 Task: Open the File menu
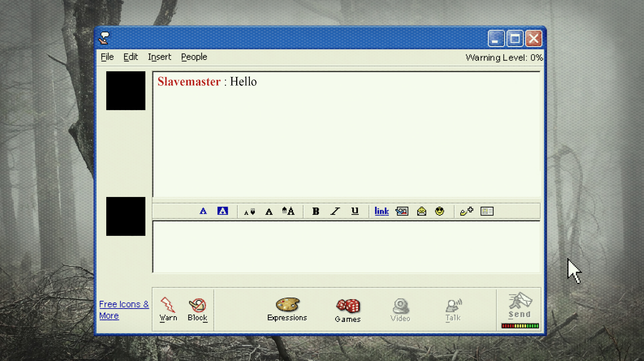point(107,57)
